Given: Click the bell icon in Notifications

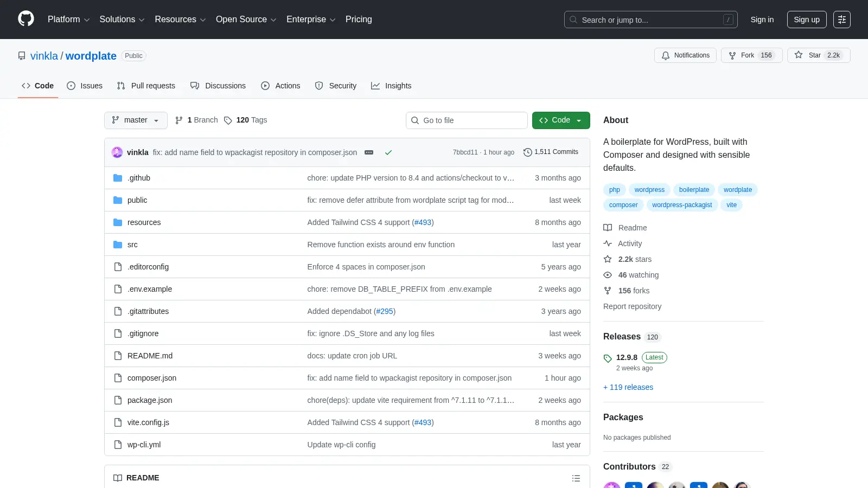Looking at the screenshot, I should [x=666, y=55].
